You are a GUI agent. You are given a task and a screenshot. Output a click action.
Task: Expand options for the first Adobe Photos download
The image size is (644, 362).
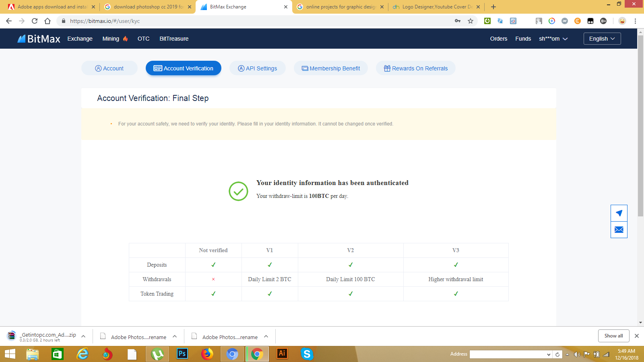pos(175,336)
